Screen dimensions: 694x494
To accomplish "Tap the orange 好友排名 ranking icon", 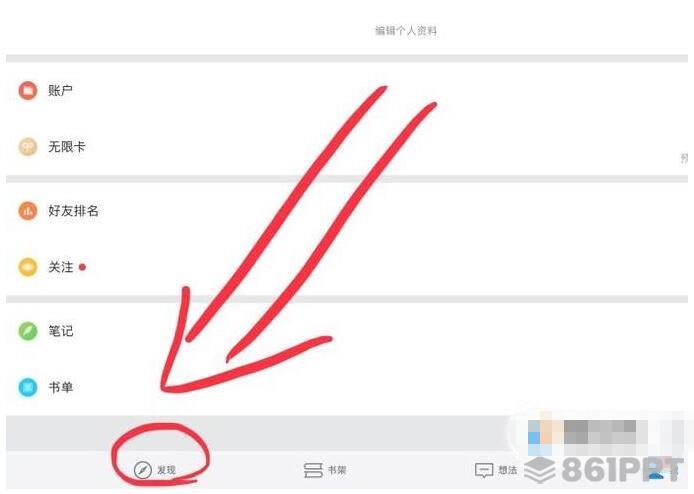I will [27, 211].
